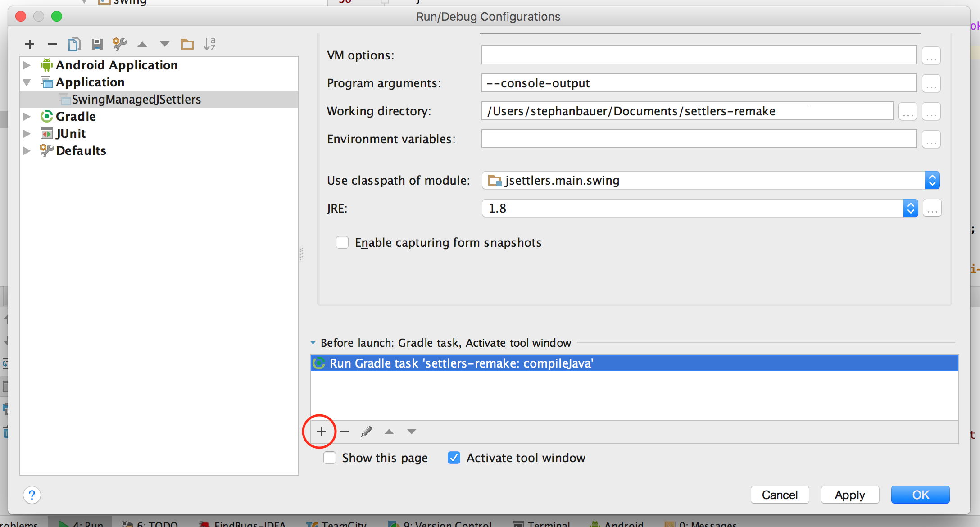980x527 pixels.
Task: Click the Apply button
Action: (x=849, y=495)
